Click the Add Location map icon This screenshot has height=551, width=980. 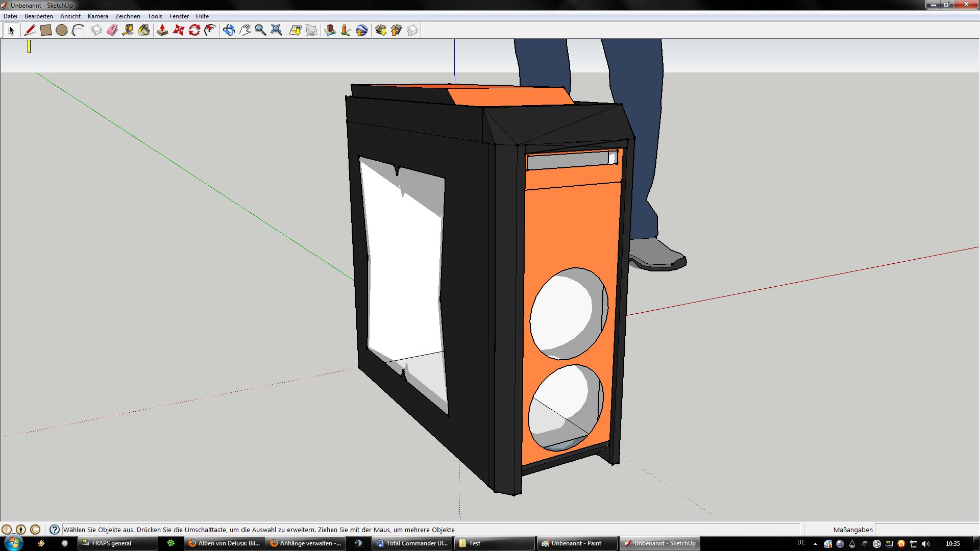click(x=295, y=31)
